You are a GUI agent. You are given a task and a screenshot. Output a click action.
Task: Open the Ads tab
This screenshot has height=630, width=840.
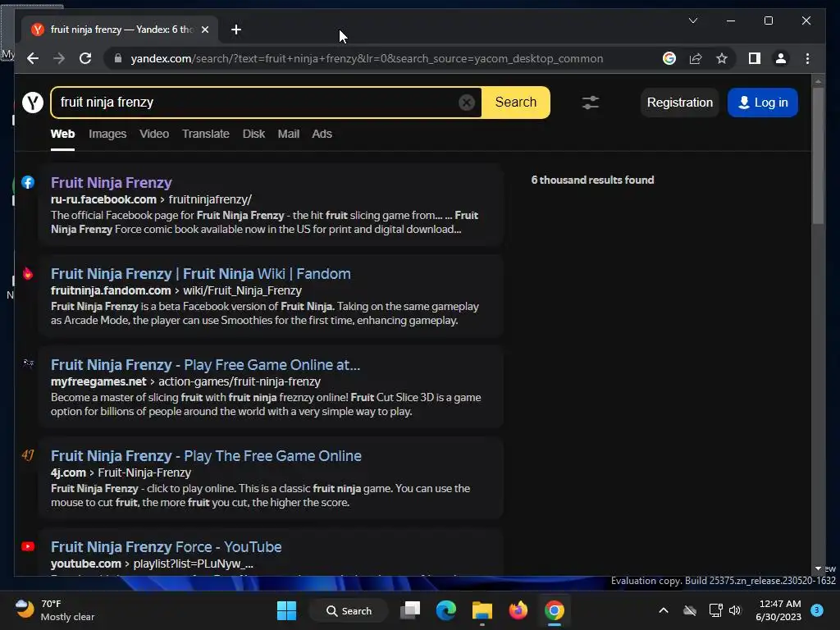tap(322, 134)
